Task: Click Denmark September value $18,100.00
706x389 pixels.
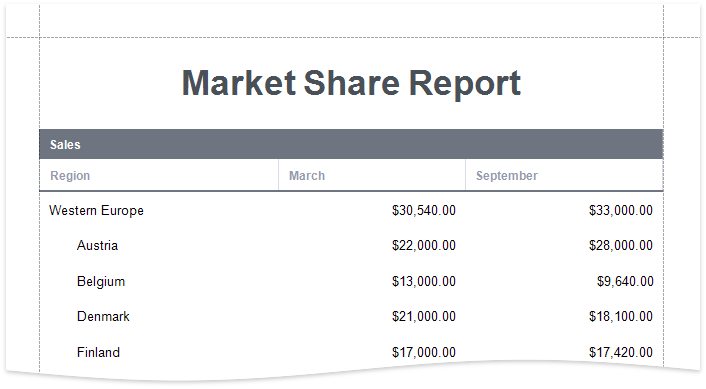Action: [621, 317]
